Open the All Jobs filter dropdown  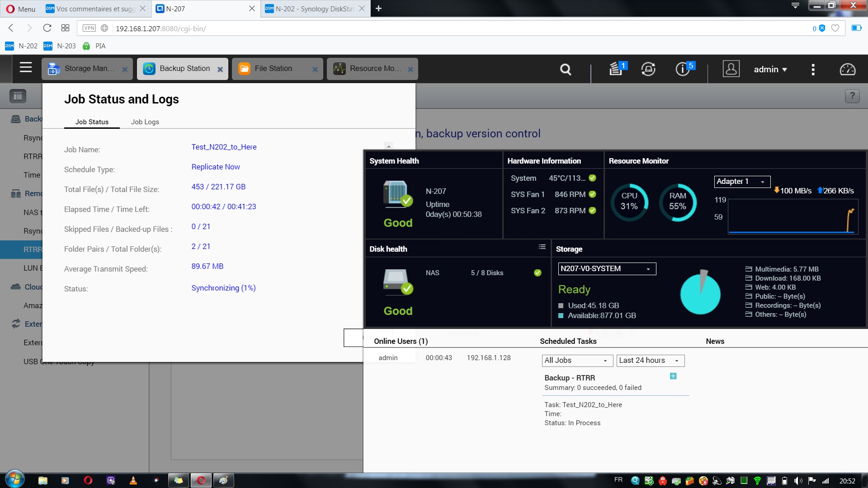577,361
